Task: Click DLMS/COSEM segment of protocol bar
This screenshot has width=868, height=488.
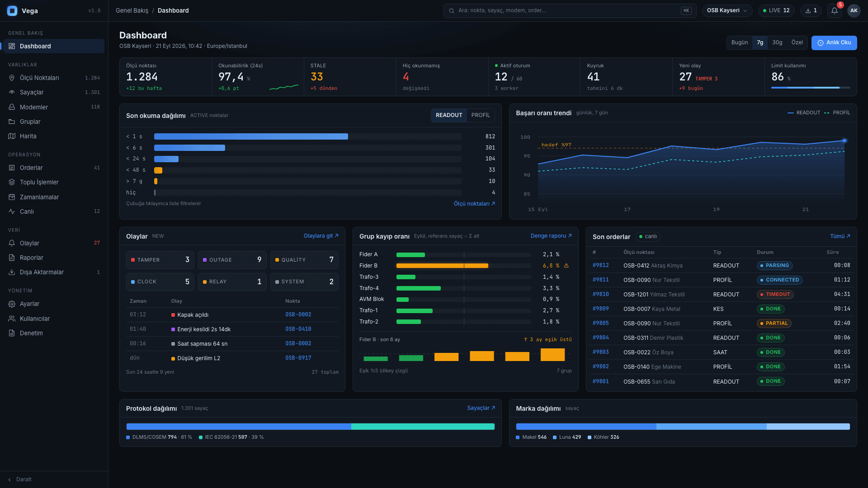Action: [x=239, y=427]
